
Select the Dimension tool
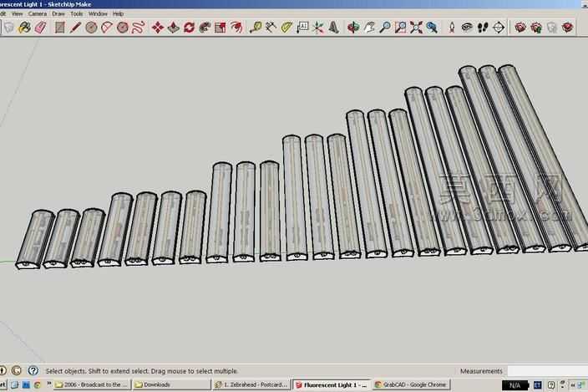pyautogui.click(x=271, y=28)
